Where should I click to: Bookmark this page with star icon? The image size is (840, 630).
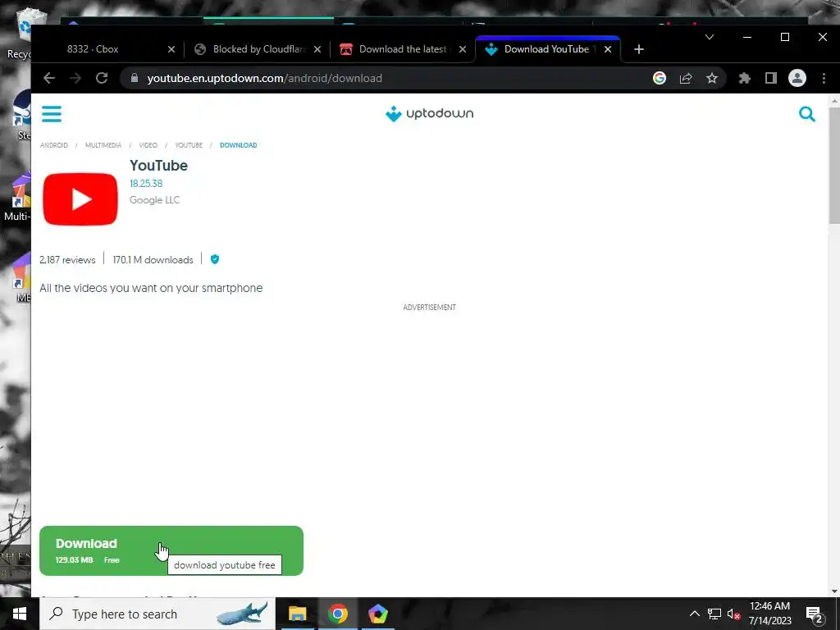[712, 78]
